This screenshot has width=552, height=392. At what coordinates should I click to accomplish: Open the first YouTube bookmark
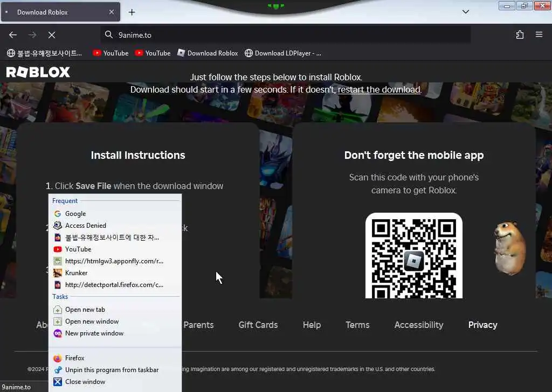click(x=111, y=53)
